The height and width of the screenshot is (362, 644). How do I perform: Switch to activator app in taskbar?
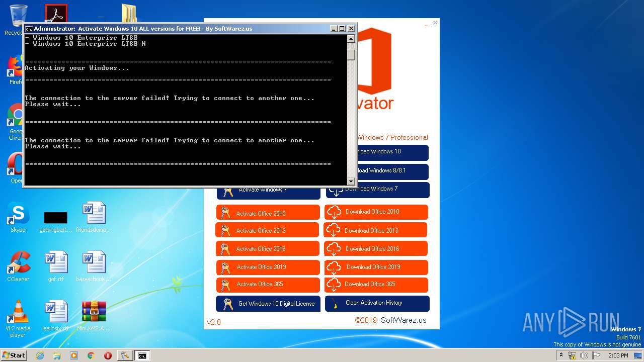click(x=125, y=355)
